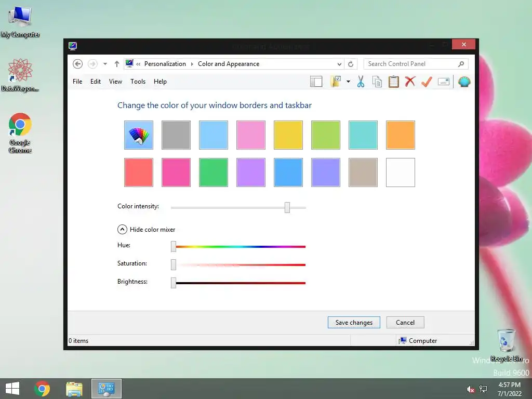Select the automatic color fan swatch

(139, 135)
